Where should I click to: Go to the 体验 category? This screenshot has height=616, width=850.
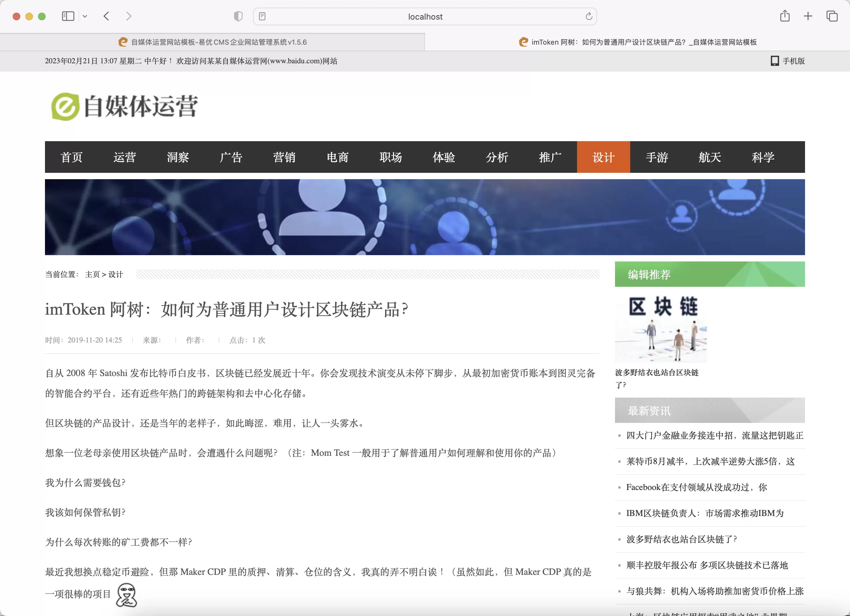pos(444,157)
